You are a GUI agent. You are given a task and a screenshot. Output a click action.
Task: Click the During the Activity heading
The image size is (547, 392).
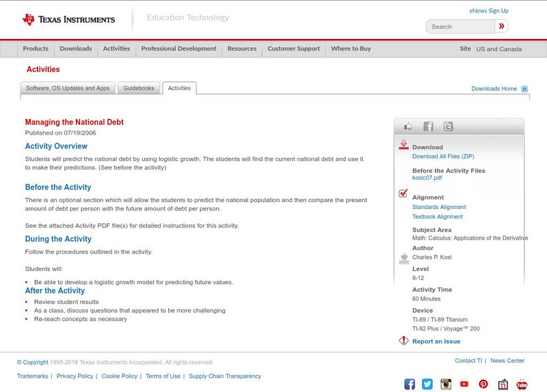pyautogui.click(x=58, y=239)
